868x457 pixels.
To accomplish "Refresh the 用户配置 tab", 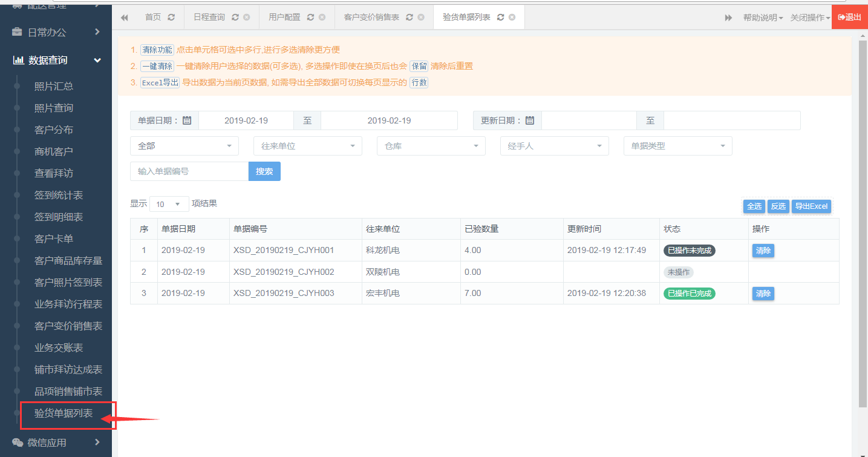I will click(x=311, y=18).
